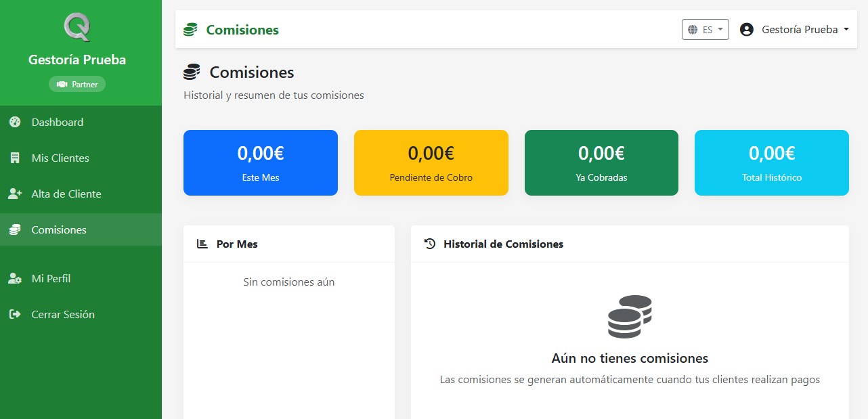Image resolution: width=868 pixels, height=419 pixels.
Task: Click the Alta de Cliente add-user icon
Action: (x=16, y=194)
